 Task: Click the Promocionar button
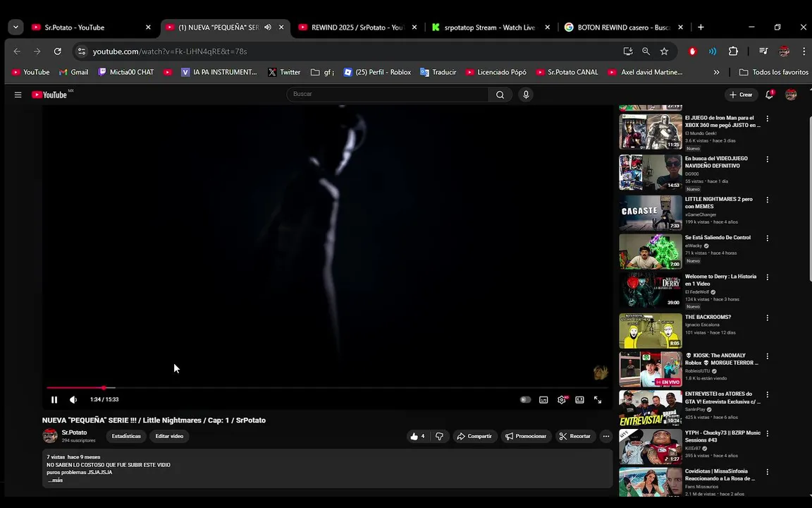[x=526, y=437]
